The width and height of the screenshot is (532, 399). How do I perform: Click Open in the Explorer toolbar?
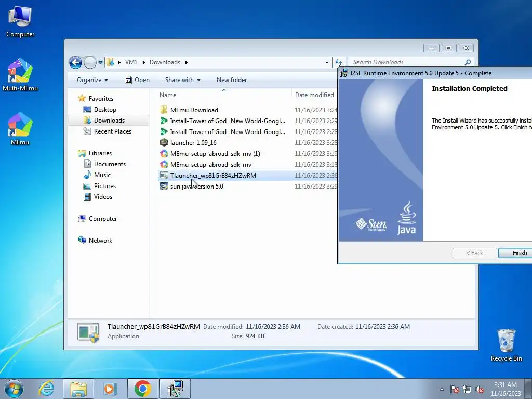137,79
